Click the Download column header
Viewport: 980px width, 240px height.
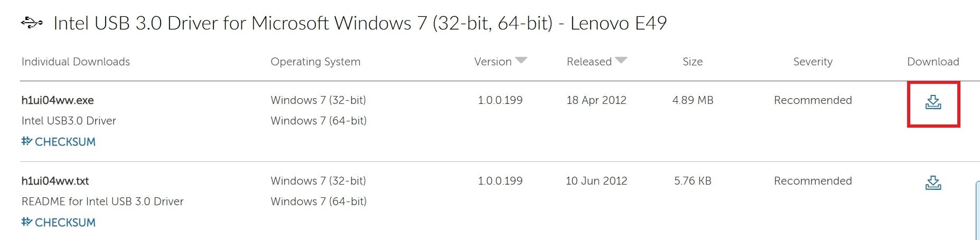click(x=933, y=62)
